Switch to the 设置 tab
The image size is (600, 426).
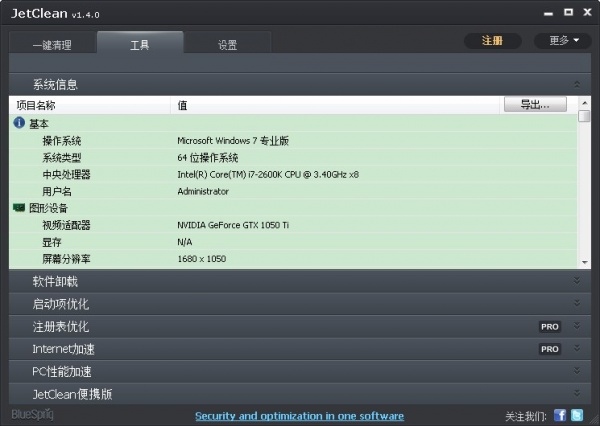tap(227, 45)
